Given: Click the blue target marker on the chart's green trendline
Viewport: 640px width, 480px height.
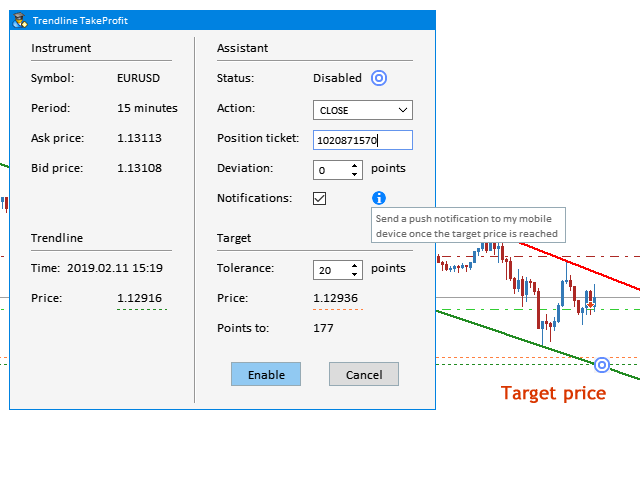Looking at the screenshot, I should coord(602,365).
